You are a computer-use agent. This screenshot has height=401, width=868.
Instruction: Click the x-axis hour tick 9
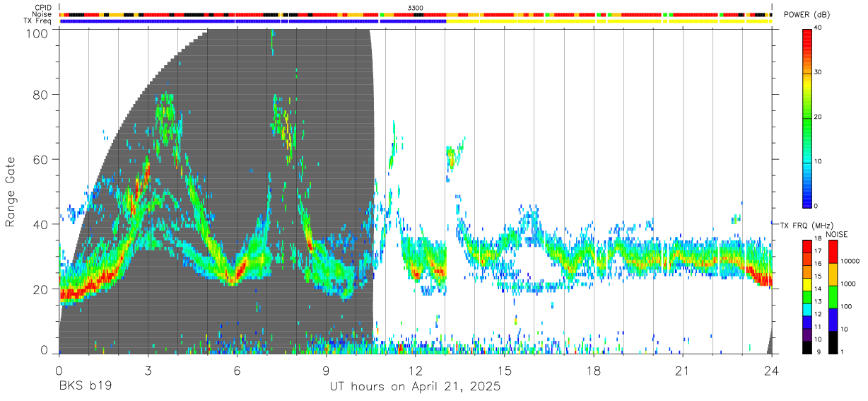(326, 370)
